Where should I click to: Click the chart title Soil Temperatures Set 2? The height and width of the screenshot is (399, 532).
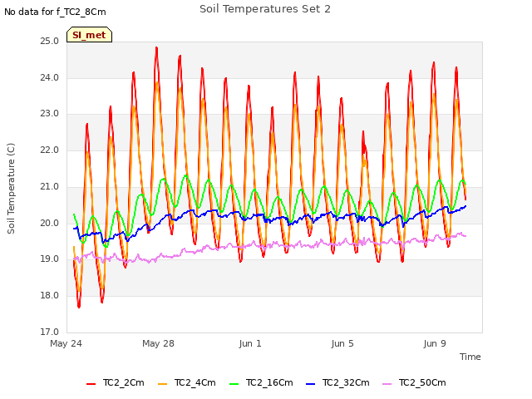tap(265, 9)
